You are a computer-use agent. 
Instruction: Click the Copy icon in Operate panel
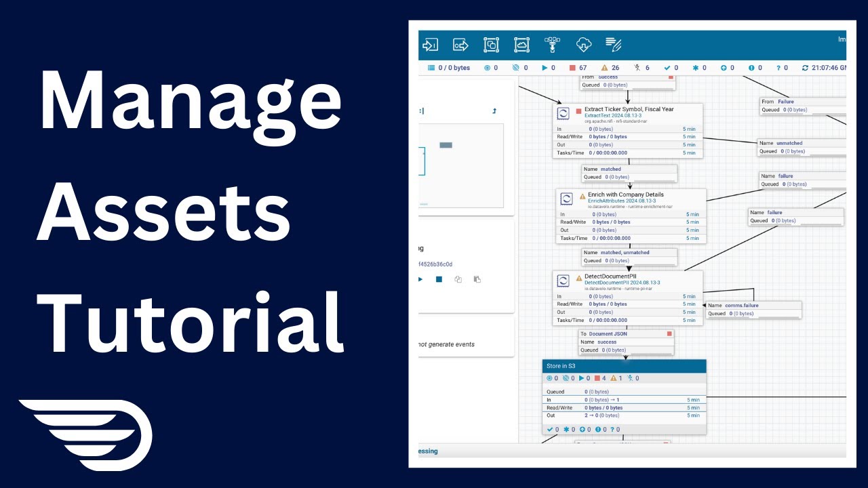pyautogui.click(x=458, y=279)
